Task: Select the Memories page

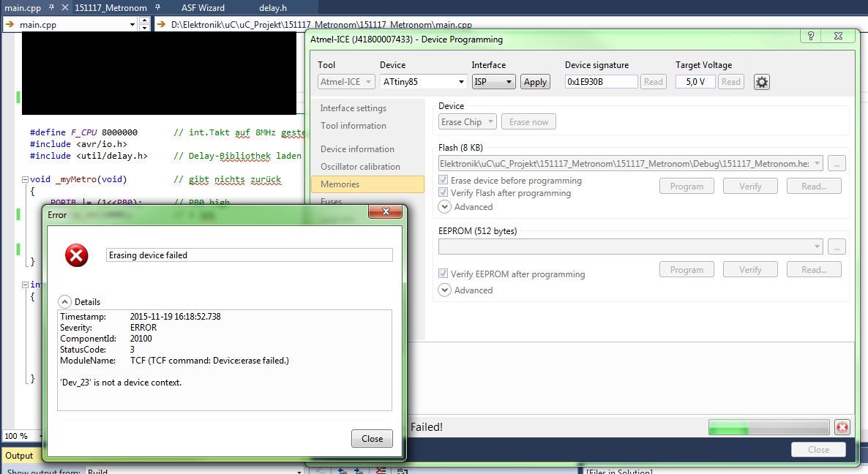Action: coord(367,184)
